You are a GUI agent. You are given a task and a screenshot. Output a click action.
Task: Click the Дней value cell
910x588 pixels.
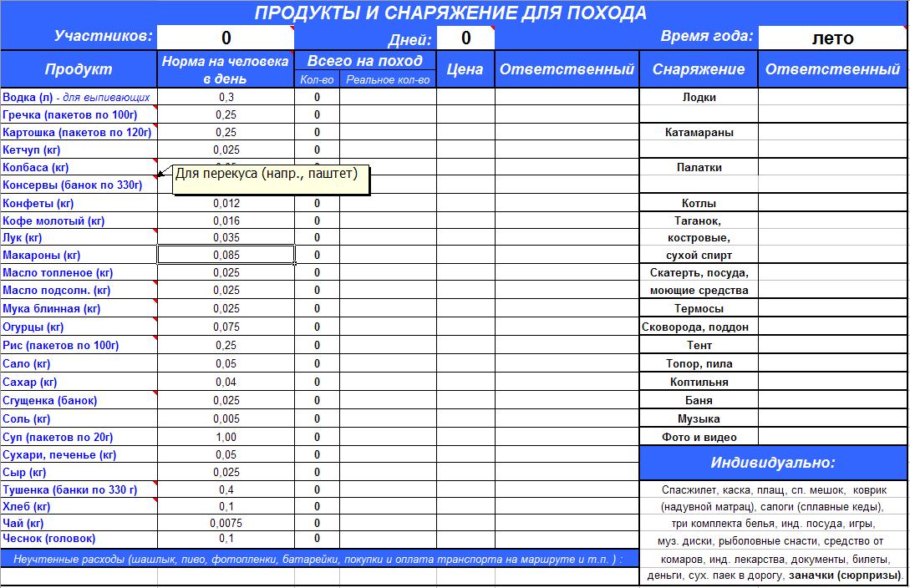465,38
